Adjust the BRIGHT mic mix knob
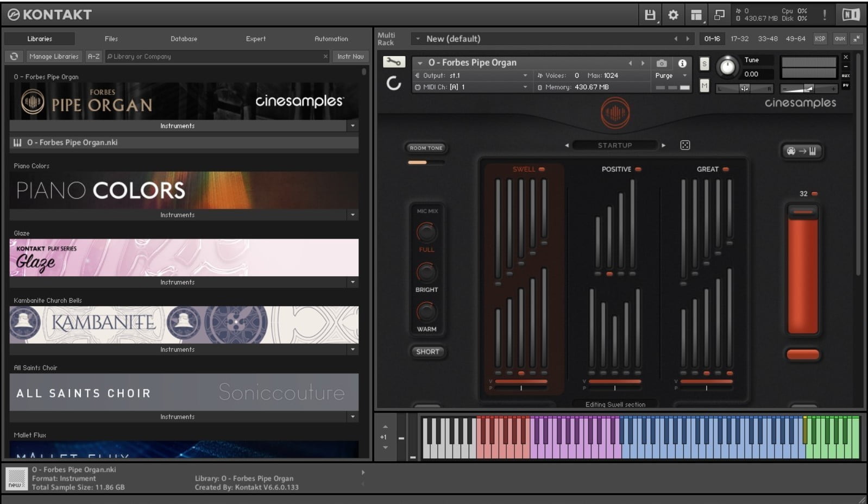This screenshot has height=504, width=868. (426, 272)
